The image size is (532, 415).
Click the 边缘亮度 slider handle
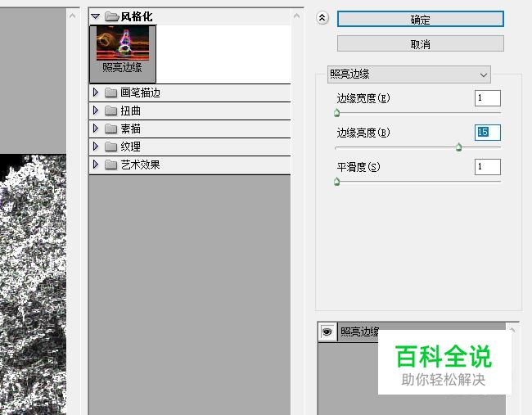[458, 147]
